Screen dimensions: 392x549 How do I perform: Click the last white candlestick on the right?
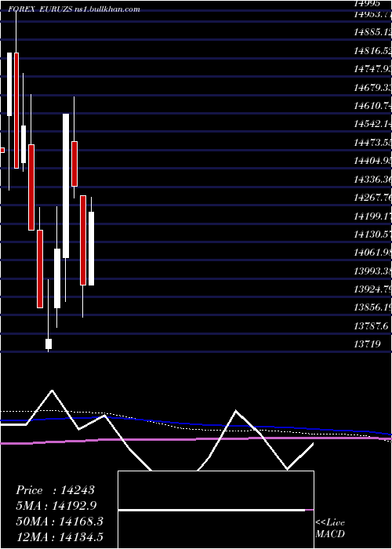[x=91, y=249]
